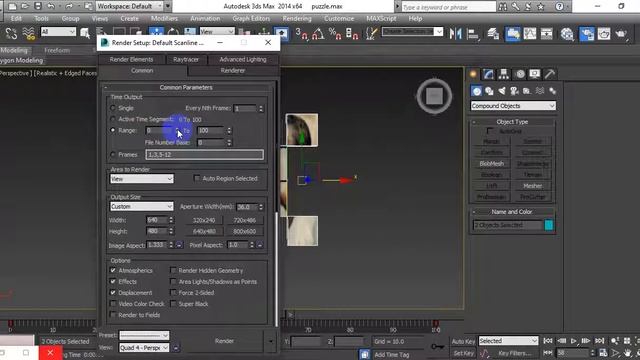Screen dimensions: 640x360
Task: Choose the 320x240 preset size button
Action: coord(204,220)
